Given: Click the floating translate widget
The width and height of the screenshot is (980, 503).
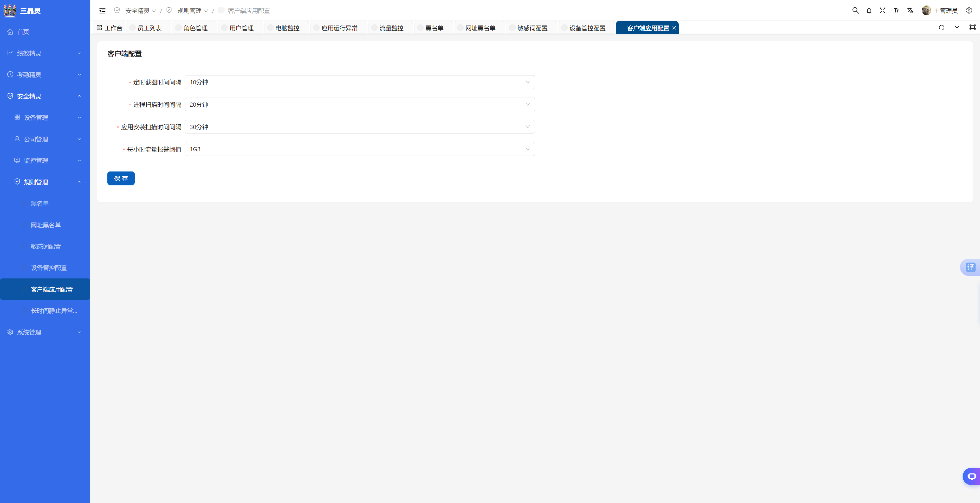Looking at the screenshot, I should coord(970,267).
